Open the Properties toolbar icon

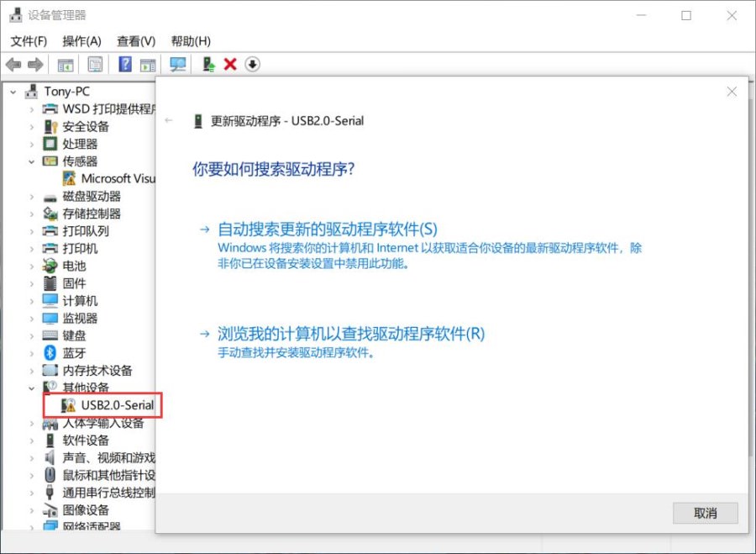pyautogui.click(x=96, y=64)
